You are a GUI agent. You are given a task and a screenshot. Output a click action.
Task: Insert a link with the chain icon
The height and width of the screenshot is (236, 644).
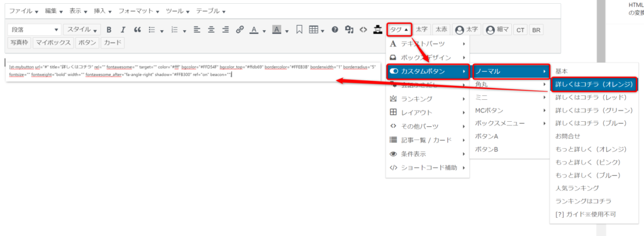(x=240, y=29)
